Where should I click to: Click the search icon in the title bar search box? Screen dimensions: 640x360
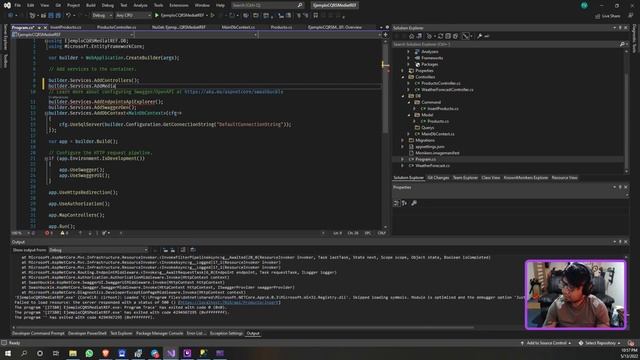[300, 5]
